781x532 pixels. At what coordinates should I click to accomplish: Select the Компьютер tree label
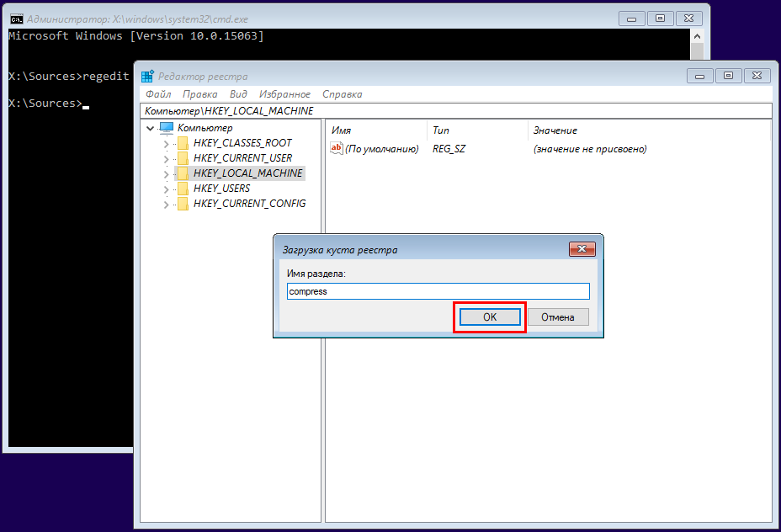coord(205,128)
